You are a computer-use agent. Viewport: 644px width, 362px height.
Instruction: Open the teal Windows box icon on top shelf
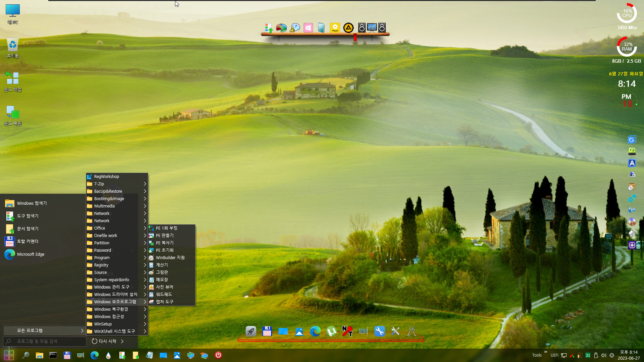point(321,28)
